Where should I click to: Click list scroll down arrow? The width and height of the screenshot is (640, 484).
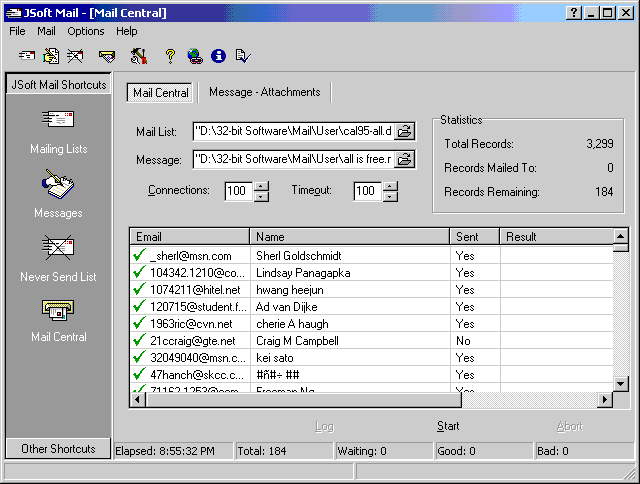[x=621, y=384]
